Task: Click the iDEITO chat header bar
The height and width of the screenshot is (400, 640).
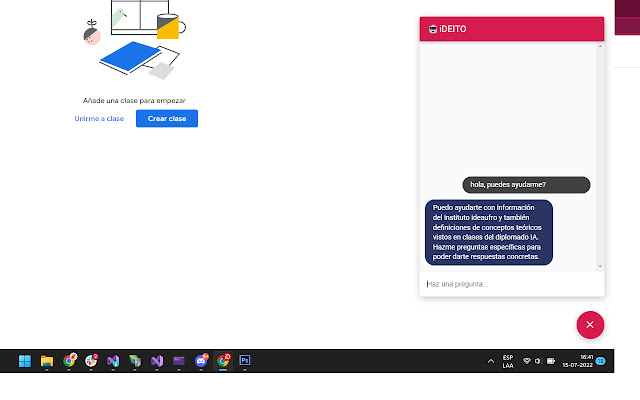Action: click(512, 29)
